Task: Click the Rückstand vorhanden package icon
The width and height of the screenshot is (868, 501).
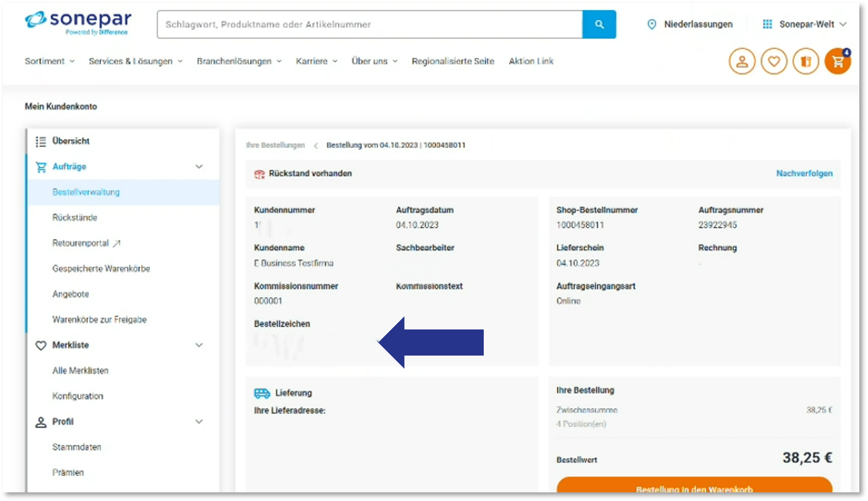Action: coord(259,174)
